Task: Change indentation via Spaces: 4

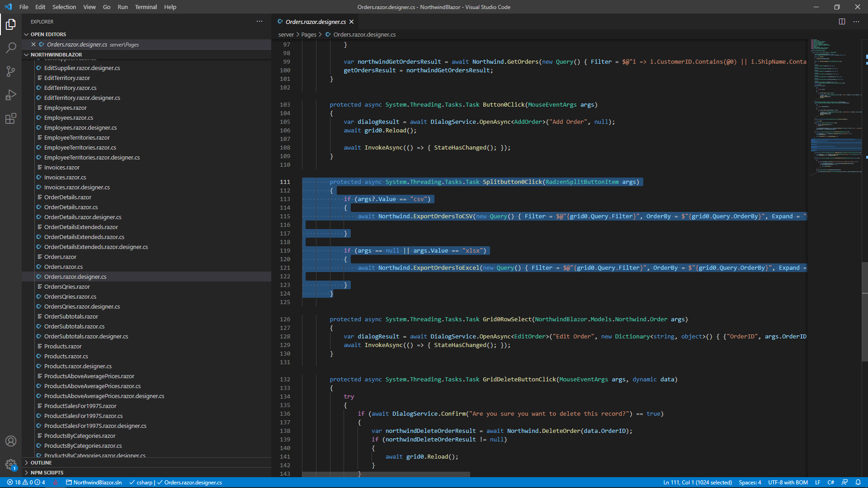Action: click(750, 483)
